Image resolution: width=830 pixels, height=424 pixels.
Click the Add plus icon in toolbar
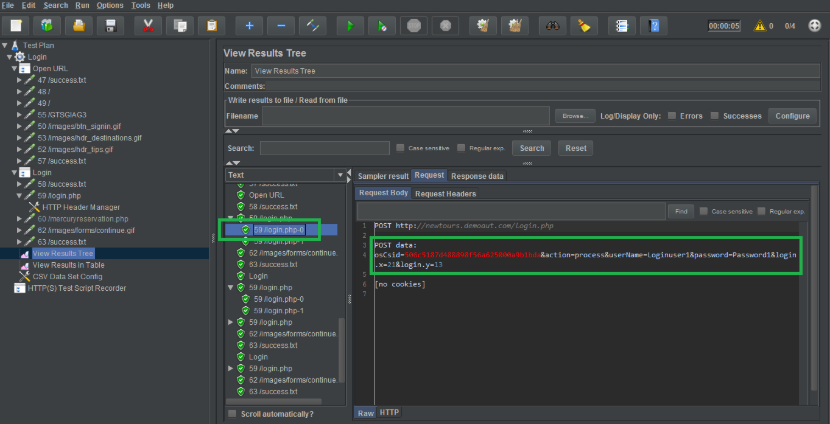[x=249, y=25]
